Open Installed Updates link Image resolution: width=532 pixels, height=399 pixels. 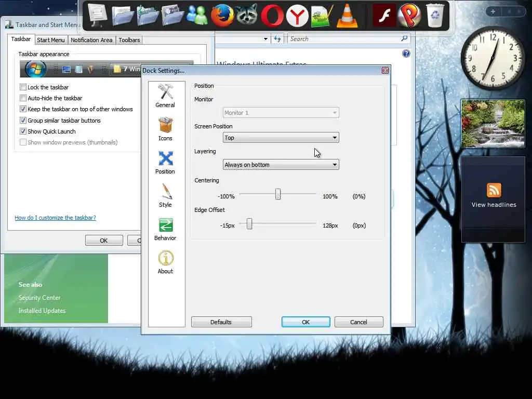click(x=42, y=311)
